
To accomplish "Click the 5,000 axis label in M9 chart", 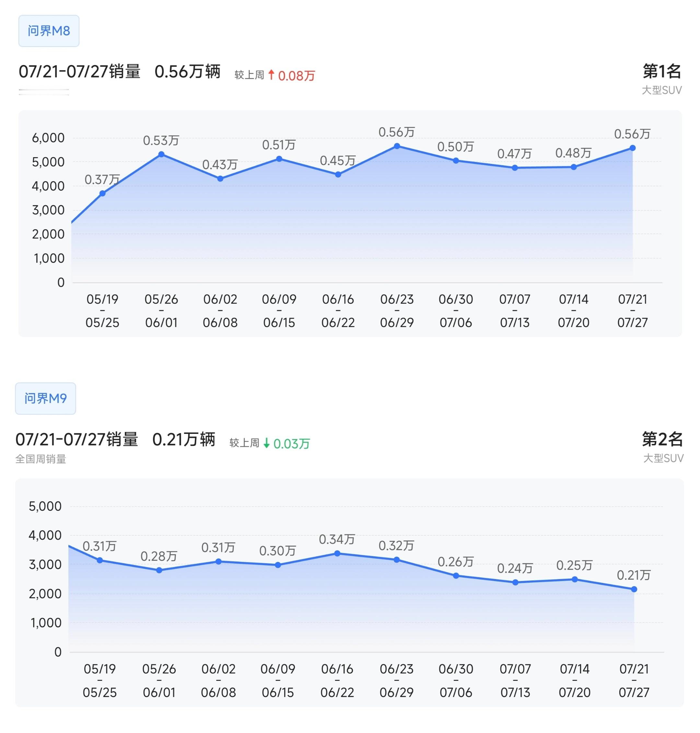I will [45, 506].
